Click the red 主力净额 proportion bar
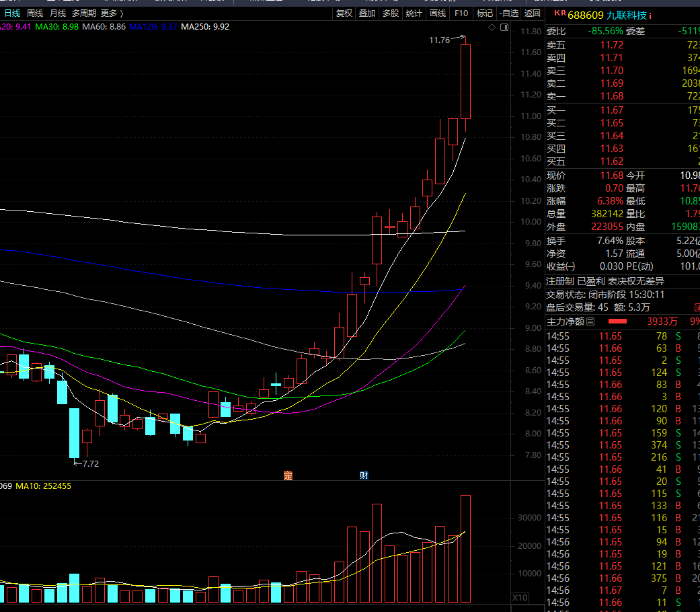This screenshot has height=612, width=700. (x=617, y=321)
